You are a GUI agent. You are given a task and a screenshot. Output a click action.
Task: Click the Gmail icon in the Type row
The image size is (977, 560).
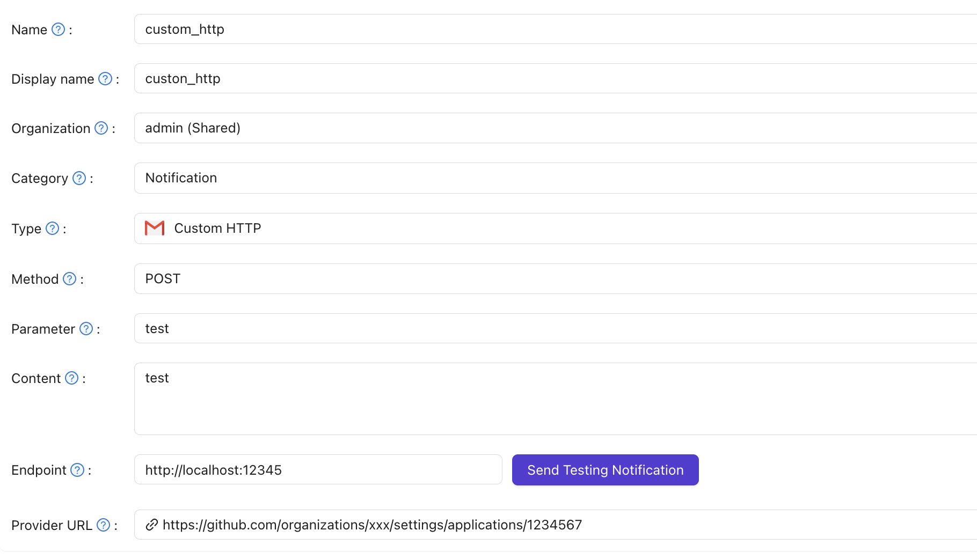pos(154,228)
